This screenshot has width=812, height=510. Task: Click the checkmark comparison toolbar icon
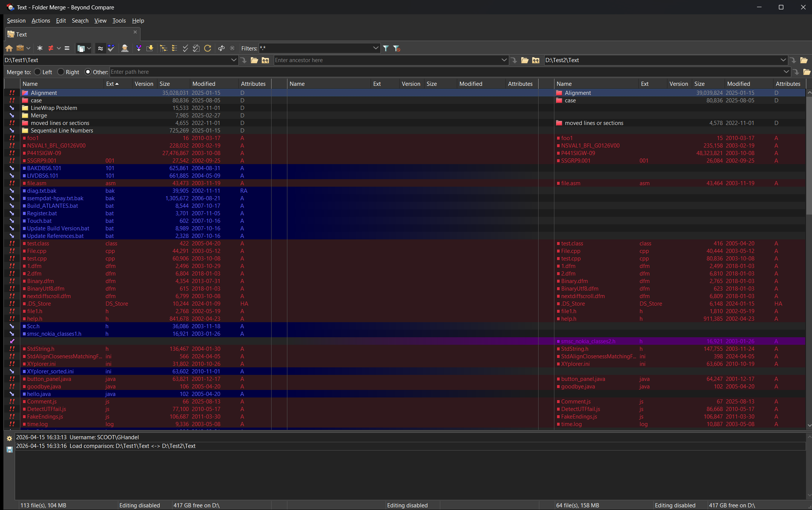tap(111, 48)
